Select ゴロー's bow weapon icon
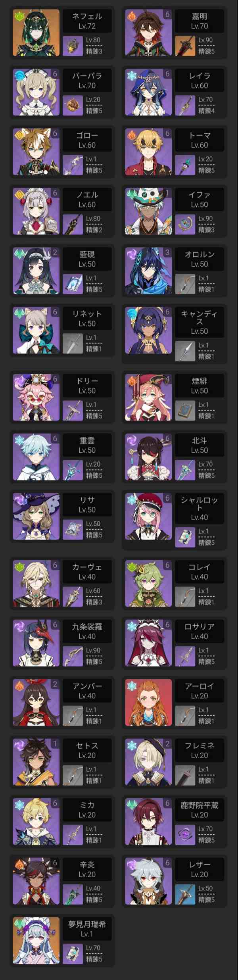This screenshot has width=238, height=980. coord(73,165)
